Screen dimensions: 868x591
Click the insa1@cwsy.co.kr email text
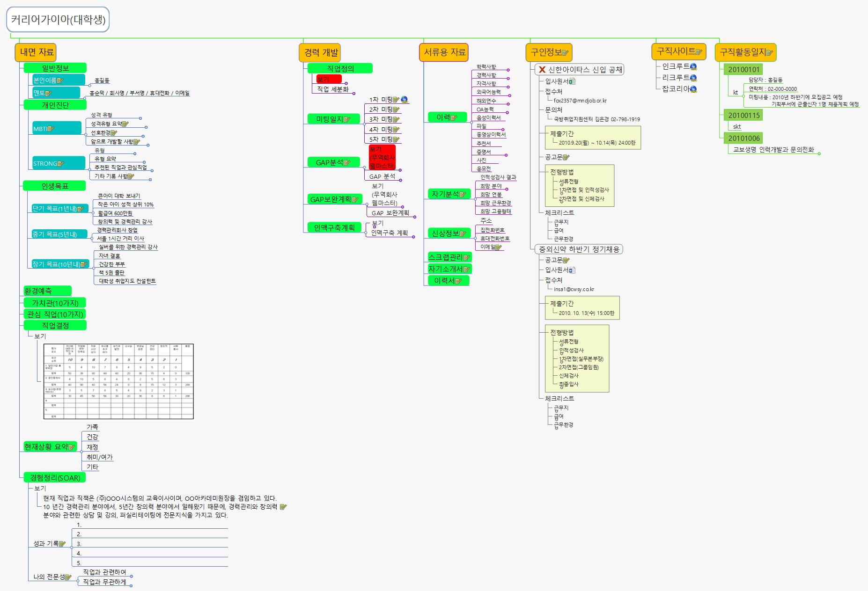click(574, 289)
